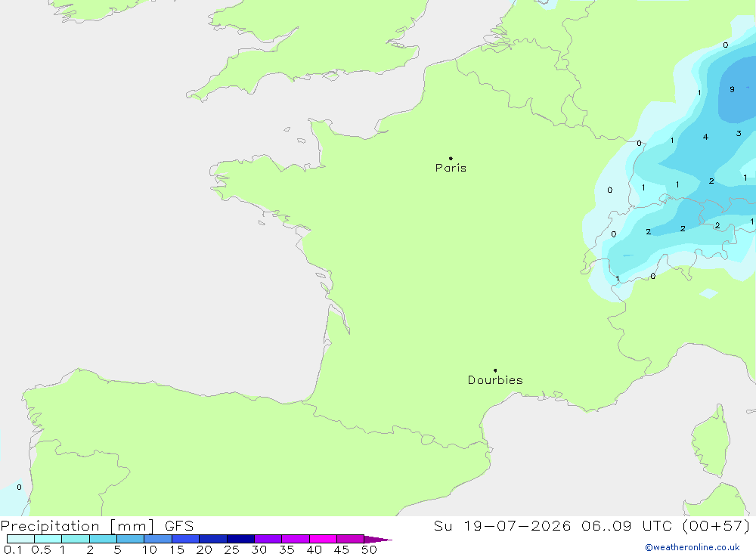Click the legend label 30
The width and height of the screenshot is (756, 554).
coord(259,549)
